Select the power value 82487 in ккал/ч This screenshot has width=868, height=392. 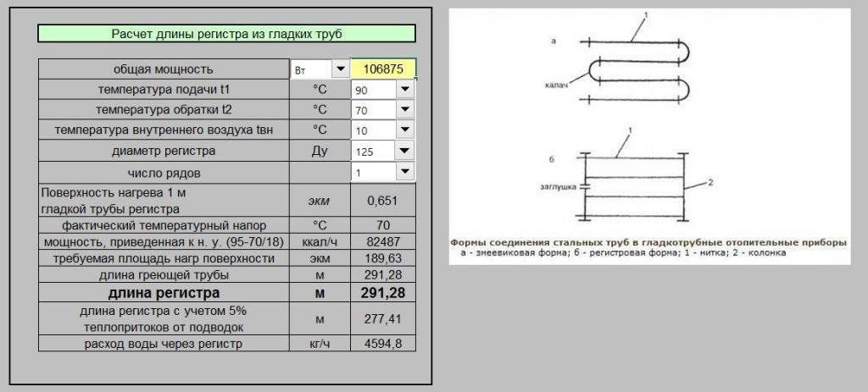[382, 241]
